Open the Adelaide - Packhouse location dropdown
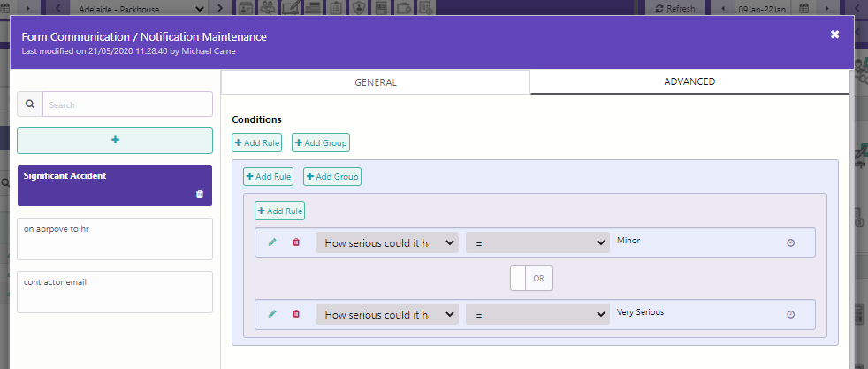Viewport: 868px width, 369px height. coord(141,8)
